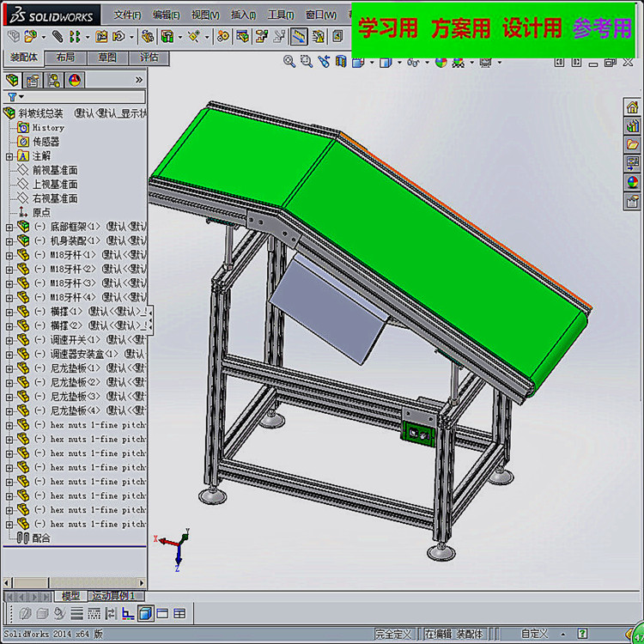The image size is (644, 644).
Task: Open the ConfigurationManager tab icon
Action: tap(53, 80)
